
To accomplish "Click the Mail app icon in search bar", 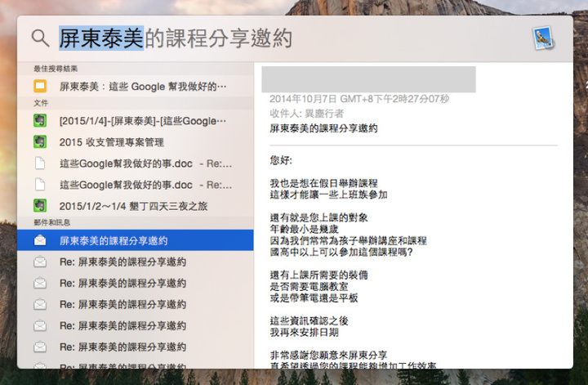I will click(542, 38).
